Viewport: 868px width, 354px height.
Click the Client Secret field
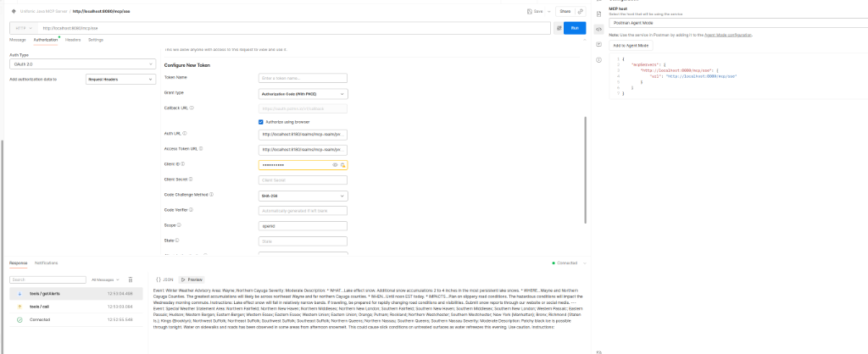tap(303, 180)
